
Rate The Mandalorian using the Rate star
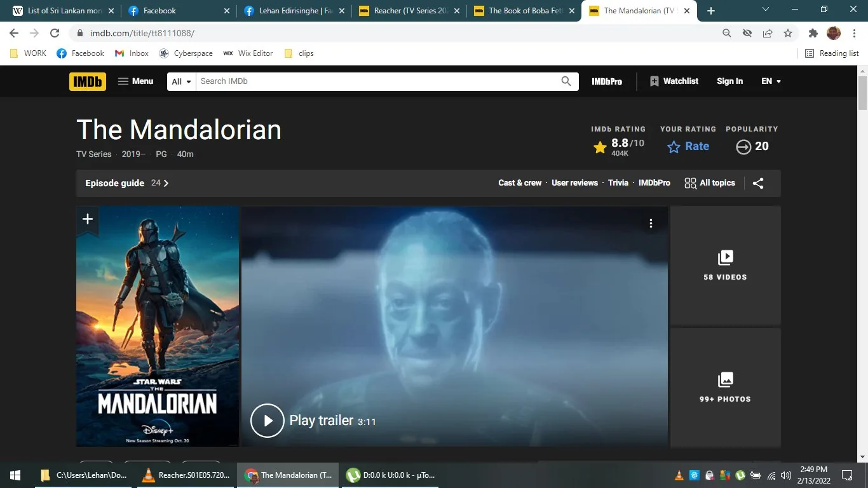pyautogui.click(x=673, y=147)
